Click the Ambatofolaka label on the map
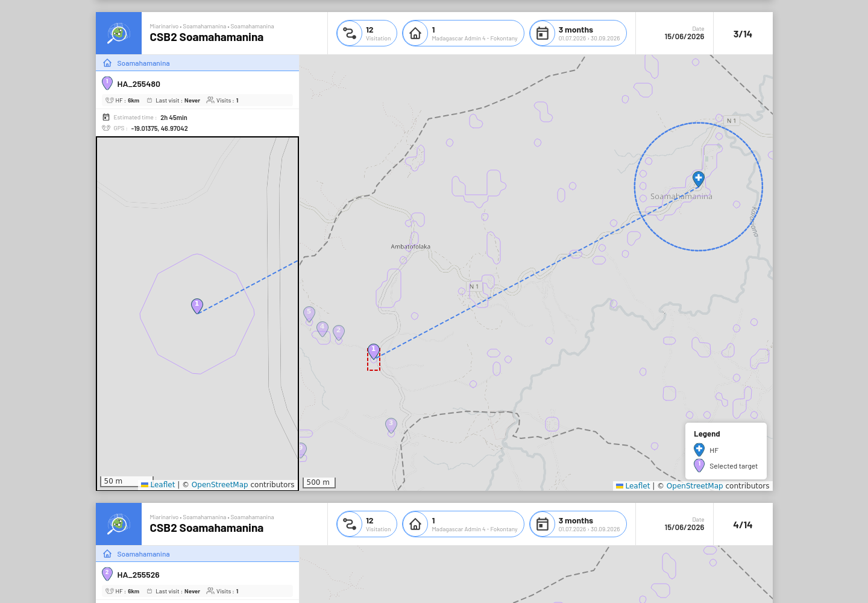Image resolution: width=868 pixels, height=603 pixels. tap(410, 247)
